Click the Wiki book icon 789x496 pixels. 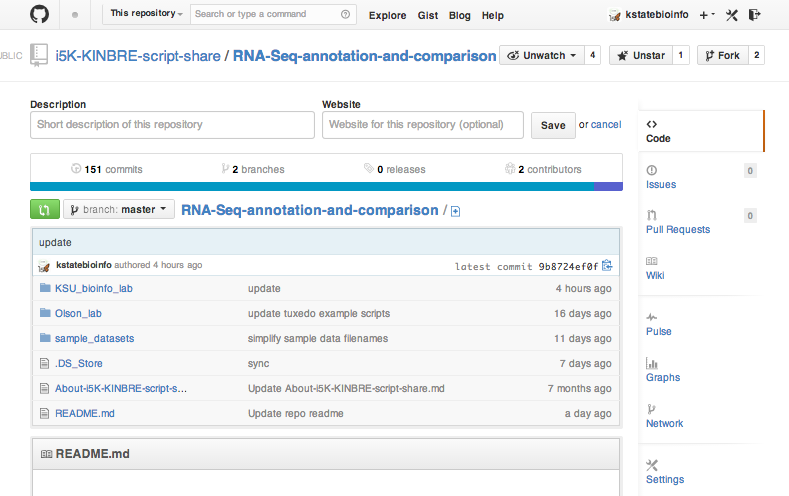coord(652,261)
